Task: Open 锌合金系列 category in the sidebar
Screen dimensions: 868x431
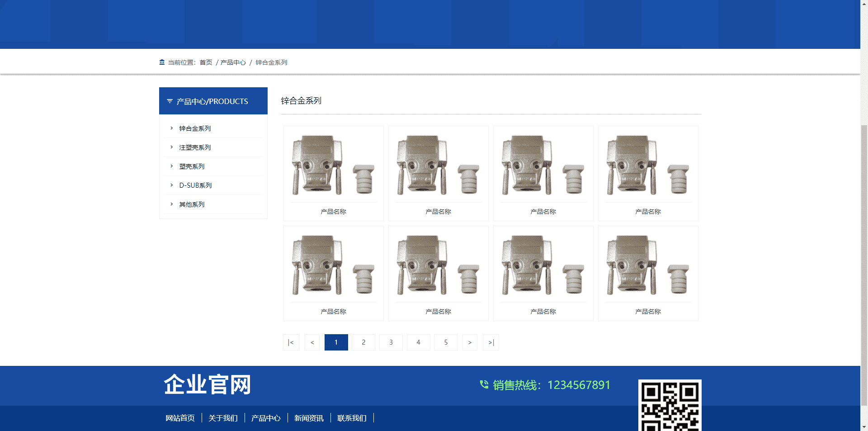Action: click(x=195, y=128)
